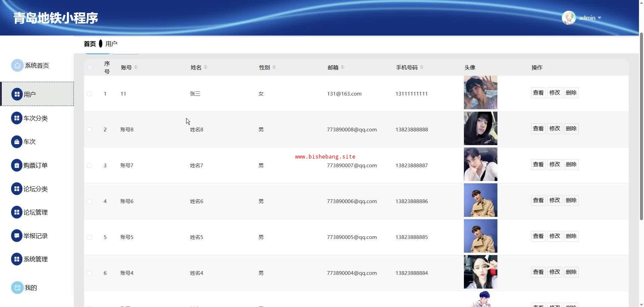Open avatar thumbnail for 姓名7
Viewport: 644px width, 307px height.
point(481,164)
